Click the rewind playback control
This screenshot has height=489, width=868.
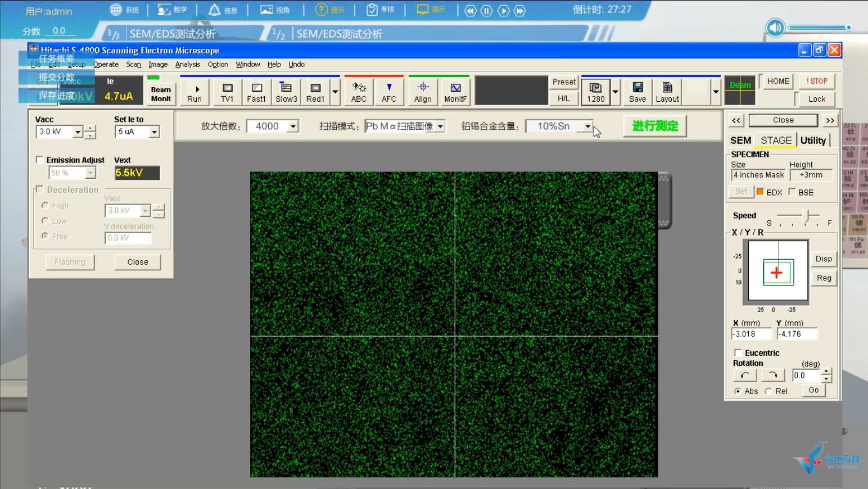[x=471, y=11]
